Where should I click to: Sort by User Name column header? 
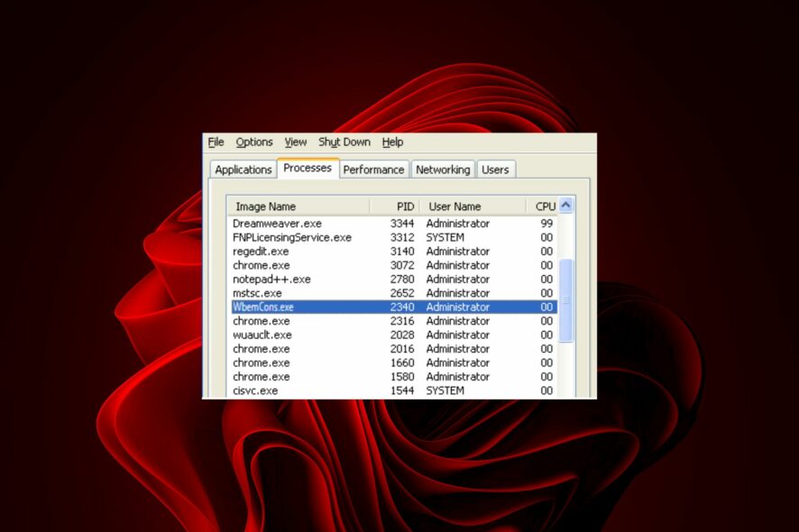click(473, 206)
